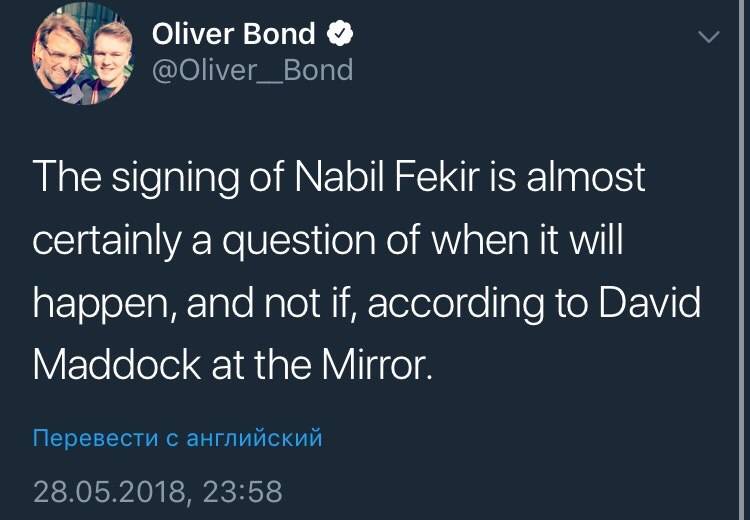The height and width of the screenshot is (520, 750).
Task: Click the name Nabil Fekir in the tweet
Action: (x=416, y=178)
